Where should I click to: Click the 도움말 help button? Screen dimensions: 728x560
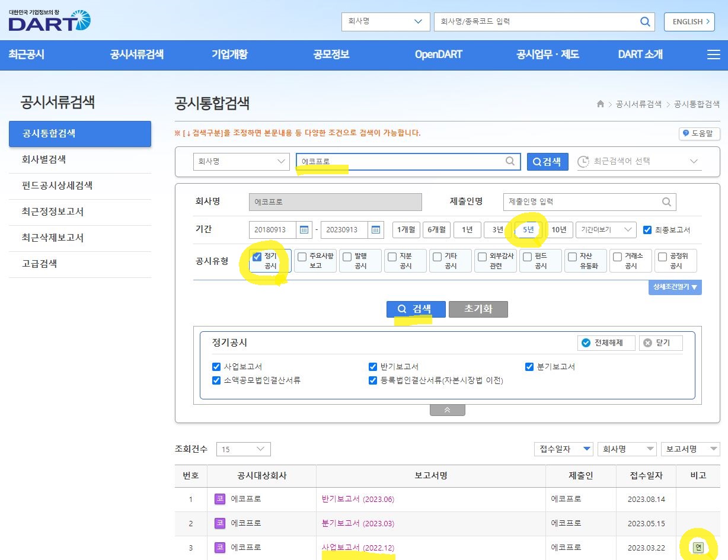(x=700, y=133)
